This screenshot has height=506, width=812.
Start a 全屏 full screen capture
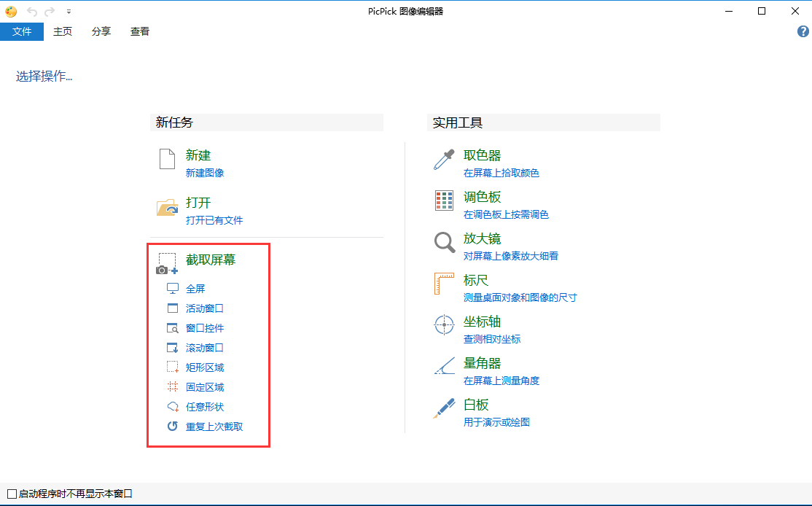tap(195, 288)
